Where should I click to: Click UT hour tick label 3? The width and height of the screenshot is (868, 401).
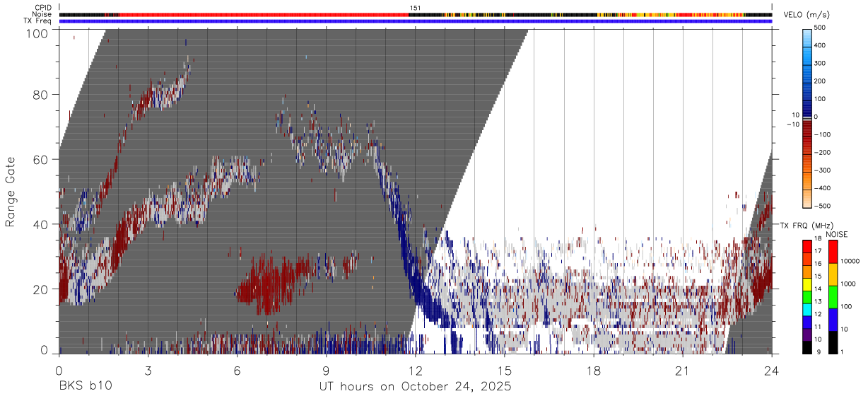(148, 371)
